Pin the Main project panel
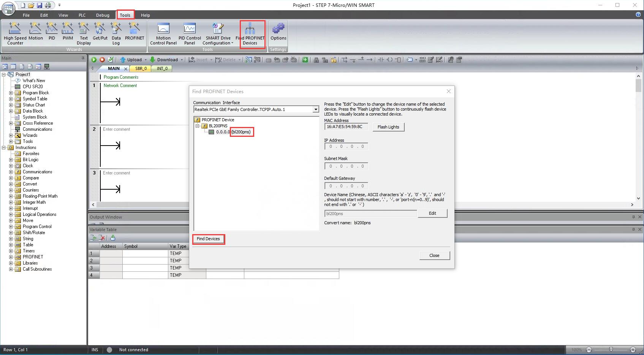 pos(83,58)
